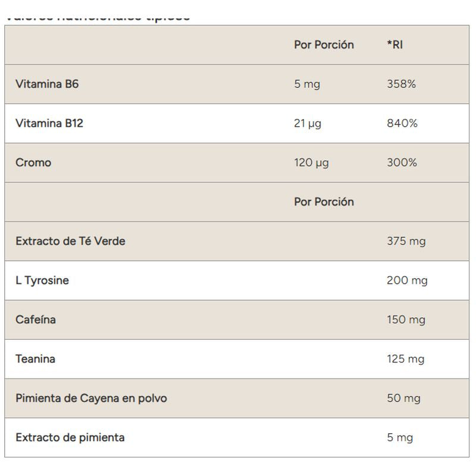Select the Vitamina B12 ingredient name
Viewport: 476px width, 476px height.
point(49,123)
